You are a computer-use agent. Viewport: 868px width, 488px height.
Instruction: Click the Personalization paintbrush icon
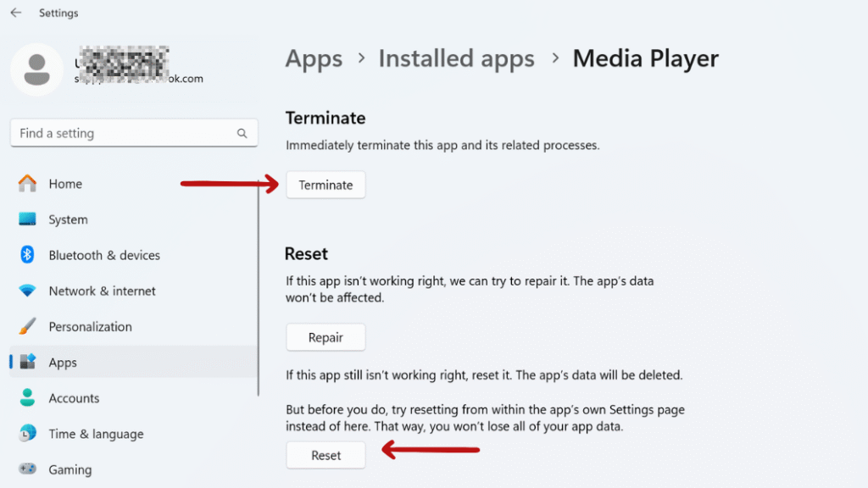tap(27, 326)
